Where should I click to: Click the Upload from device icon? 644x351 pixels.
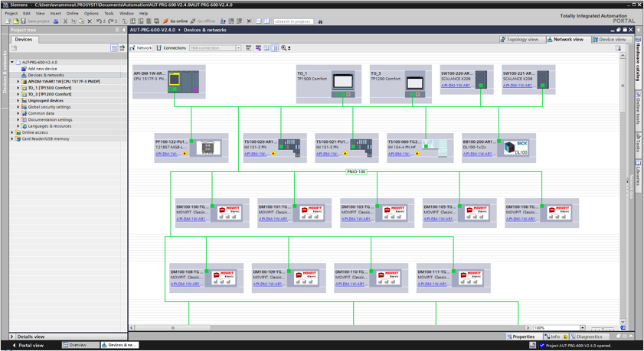click(140, 21)
